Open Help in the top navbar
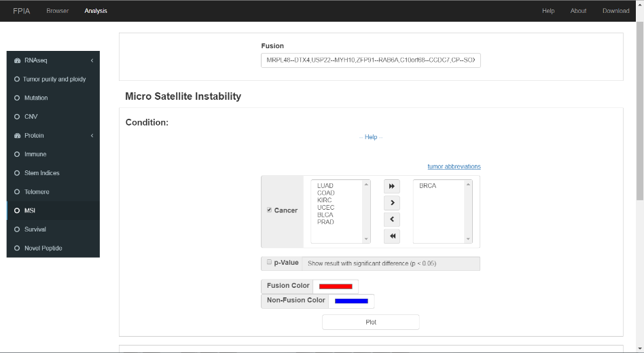The height and width of the screenshot is (353, 644). (548, 11)
